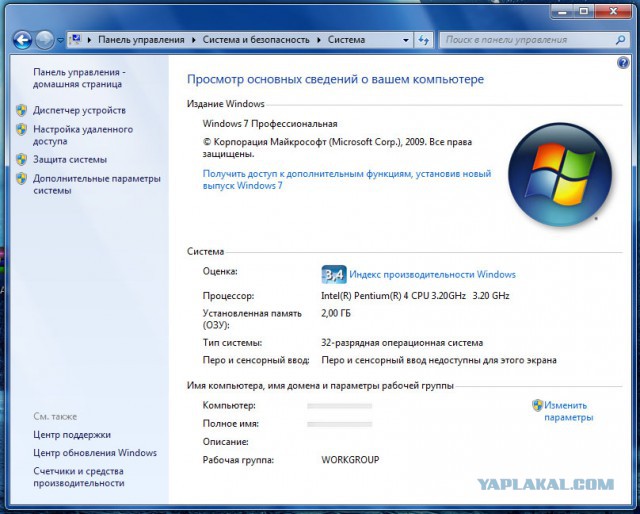Click Windows 7 Профессиональная edition text
This screenshot has height=514, width=640.
(x=270, y=124)
